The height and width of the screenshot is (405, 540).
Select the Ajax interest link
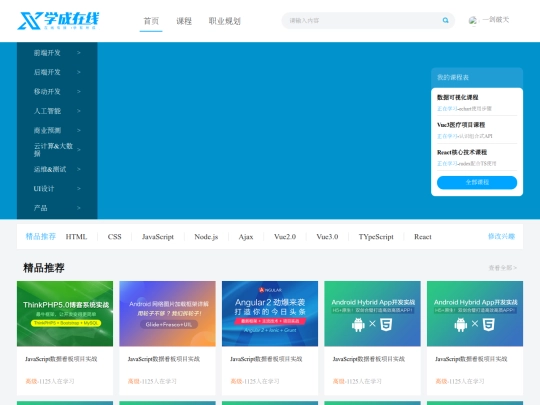(x=246, y=237)
